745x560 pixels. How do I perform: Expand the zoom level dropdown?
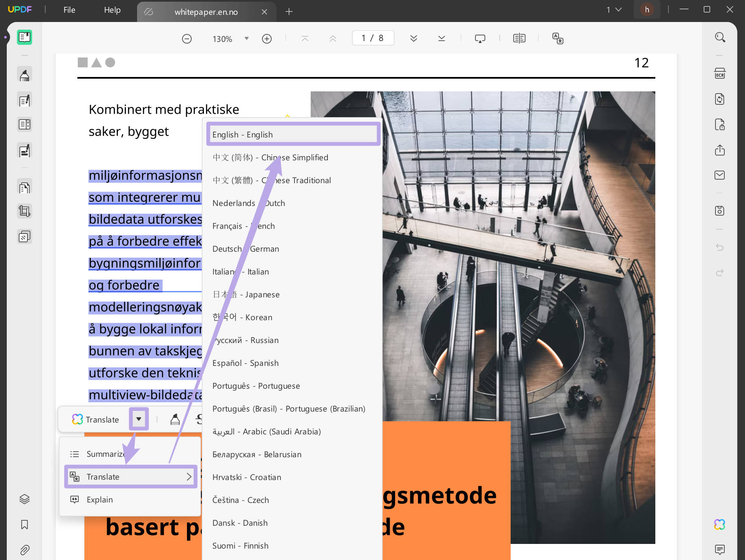click(x=247, y=38)
